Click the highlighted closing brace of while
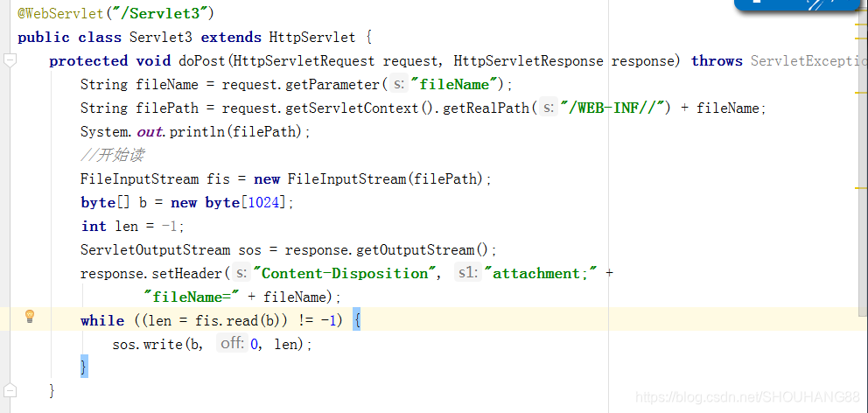Viewport: 868px width, 413px height. coord(84,367)
